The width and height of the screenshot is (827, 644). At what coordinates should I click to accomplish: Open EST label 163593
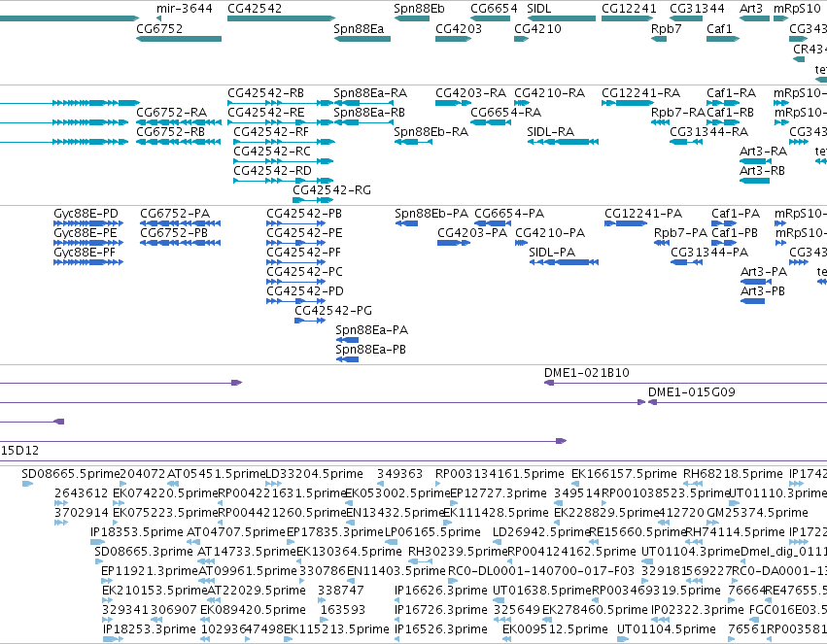point(343,610)
